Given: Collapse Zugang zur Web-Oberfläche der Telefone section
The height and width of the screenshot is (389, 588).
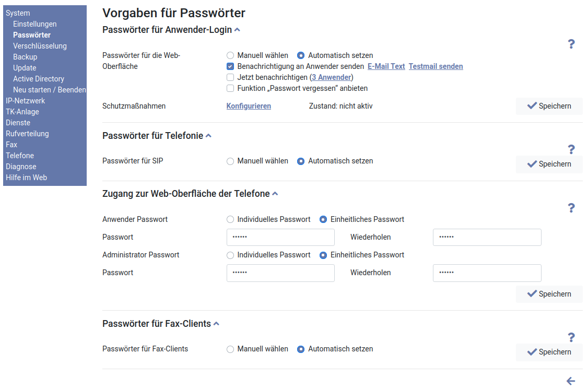Looking at the screenshot, I should point(275,194).
